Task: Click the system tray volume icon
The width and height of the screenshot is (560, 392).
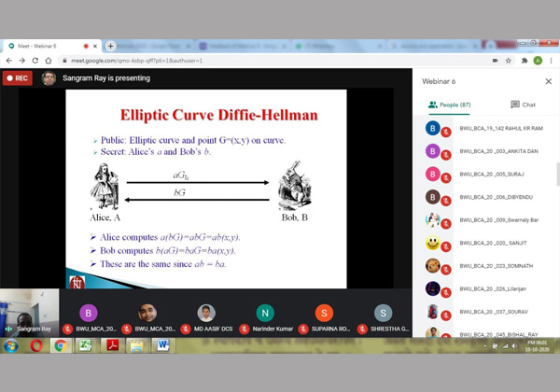Action: pos(513,346)
